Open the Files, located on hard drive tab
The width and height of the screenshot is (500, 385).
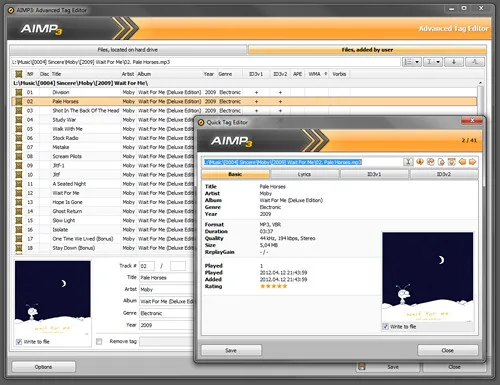click(128, 50)
